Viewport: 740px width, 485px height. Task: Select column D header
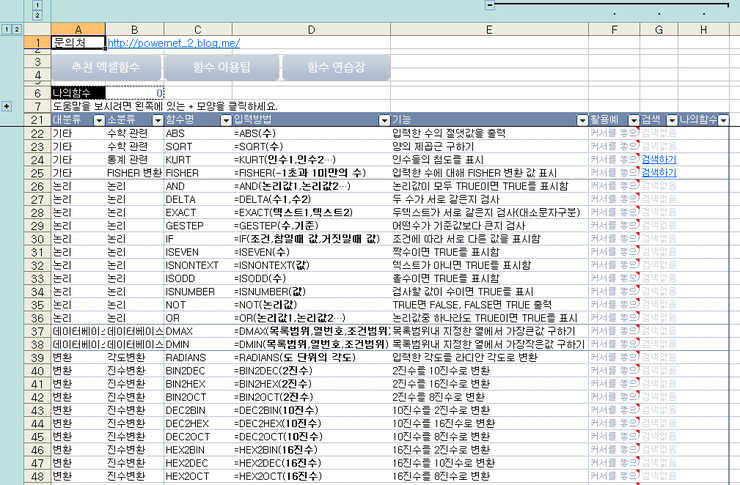click(x=311, y=29)
